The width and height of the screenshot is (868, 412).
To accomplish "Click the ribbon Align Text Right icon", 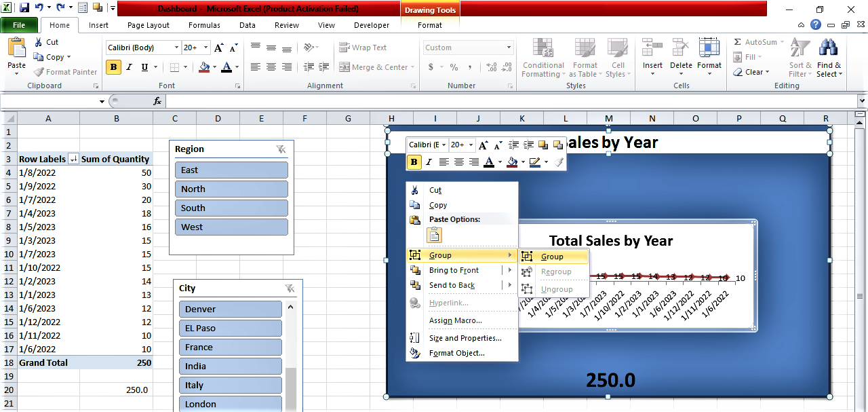I will pyautogui.click(x=287, y=67).
